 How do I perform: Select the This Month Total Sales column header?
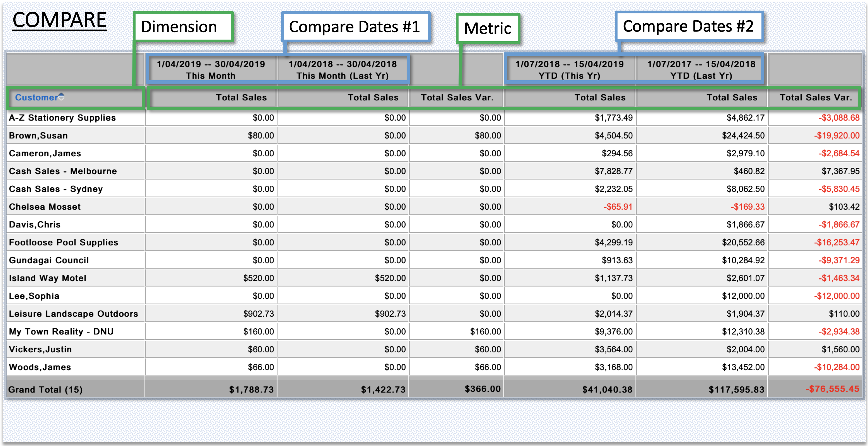241,97
